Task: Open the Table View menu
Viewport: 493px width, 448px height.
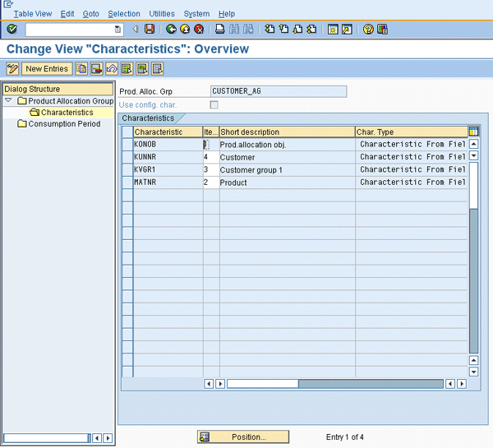Action: click(33, 14)
